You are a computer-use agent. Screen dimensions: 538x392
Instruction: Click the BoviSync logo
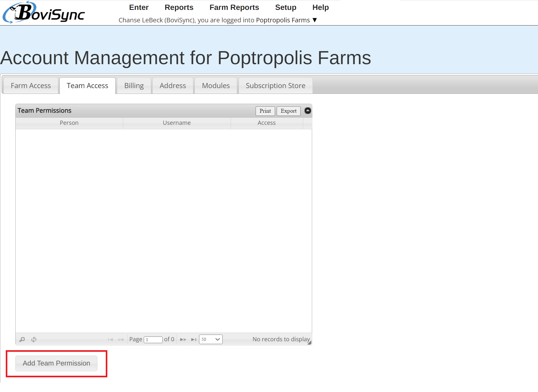click(44, 12)
